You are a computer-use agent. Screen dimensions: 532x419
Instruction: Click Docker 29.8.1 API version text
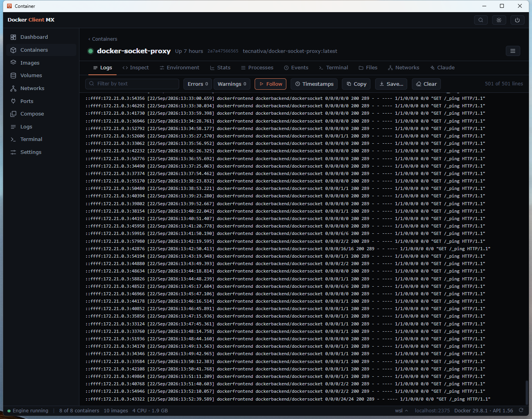pyautogui.click(x=483, y=411)
